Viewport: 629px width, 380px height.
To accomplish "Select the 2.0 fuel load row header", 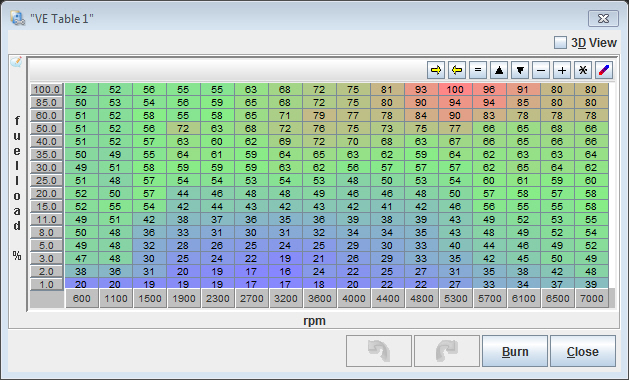I will pos(47,271).
